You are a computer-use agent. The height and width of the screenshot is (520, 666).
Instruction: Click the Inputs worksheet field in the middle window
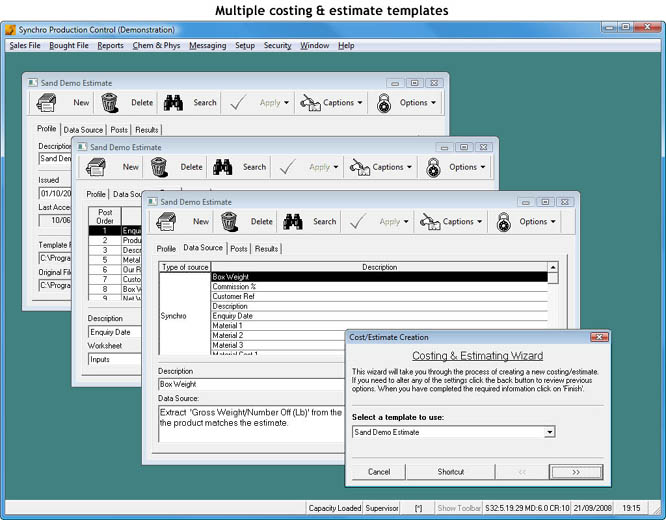115,359
